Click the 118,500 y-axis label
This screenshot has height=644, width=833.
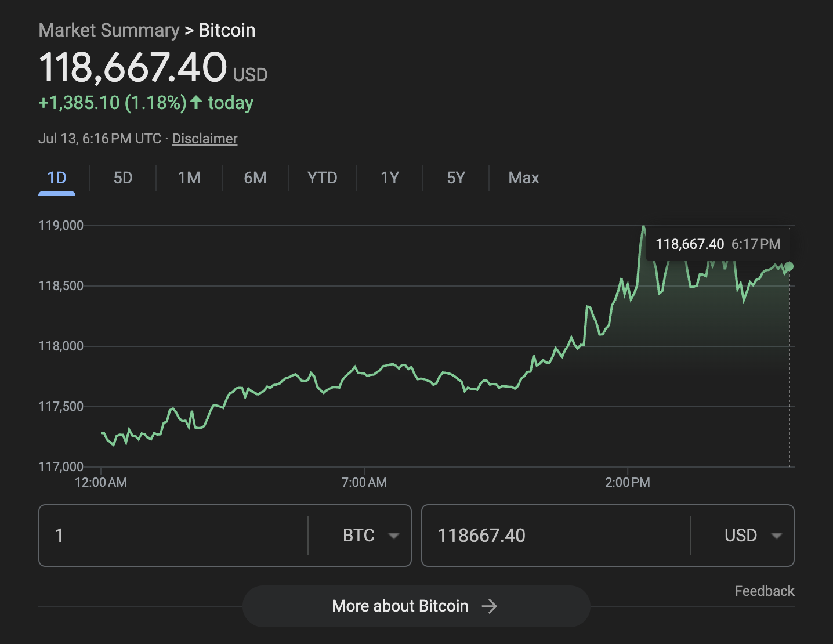(61, 286)
